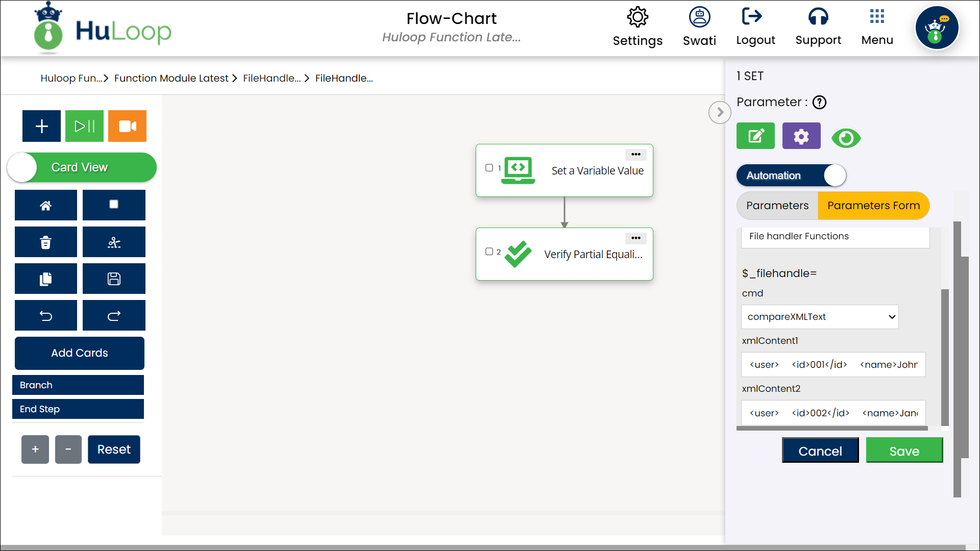Open the Swati user profile icon

(x=699, y=17)
